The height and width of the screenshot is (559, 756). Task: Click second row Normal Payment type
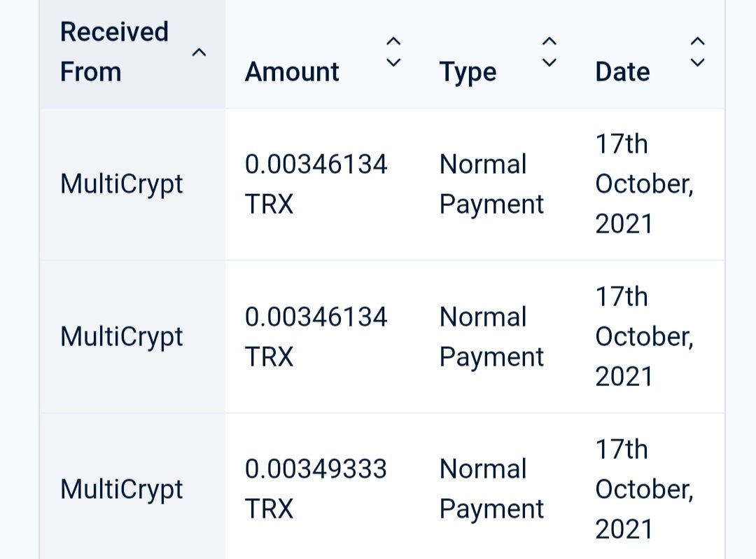(x=491, y=337)
